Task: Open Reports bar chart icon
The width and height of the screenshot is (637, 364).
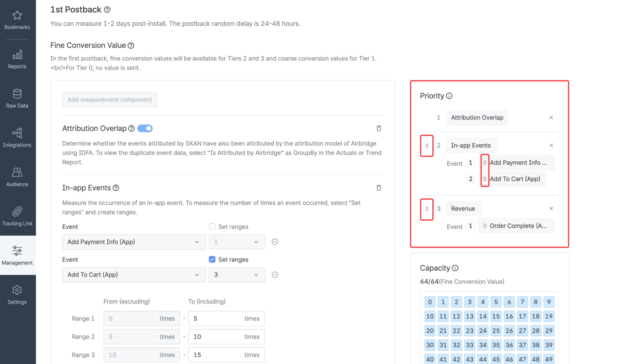Action: click(x=17, y=55)
